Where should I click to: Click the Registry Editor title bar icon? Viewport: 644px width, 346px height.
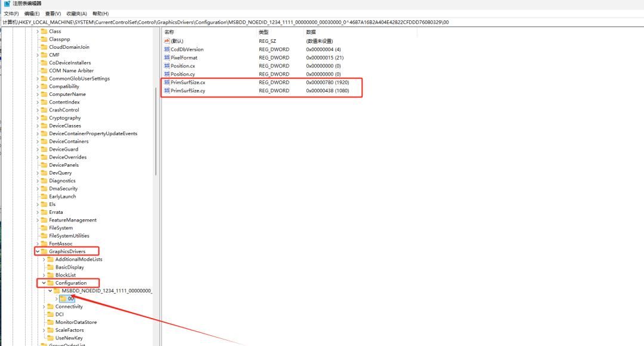(x=7, y=4)
